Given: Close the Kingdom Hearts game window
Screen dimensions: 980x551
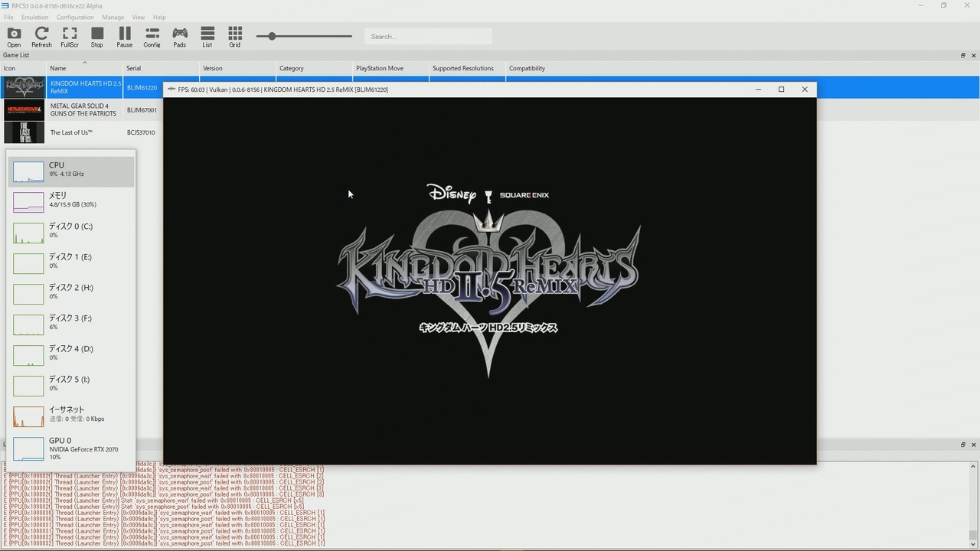Looking at the screenshot, I should coord(805,90).
